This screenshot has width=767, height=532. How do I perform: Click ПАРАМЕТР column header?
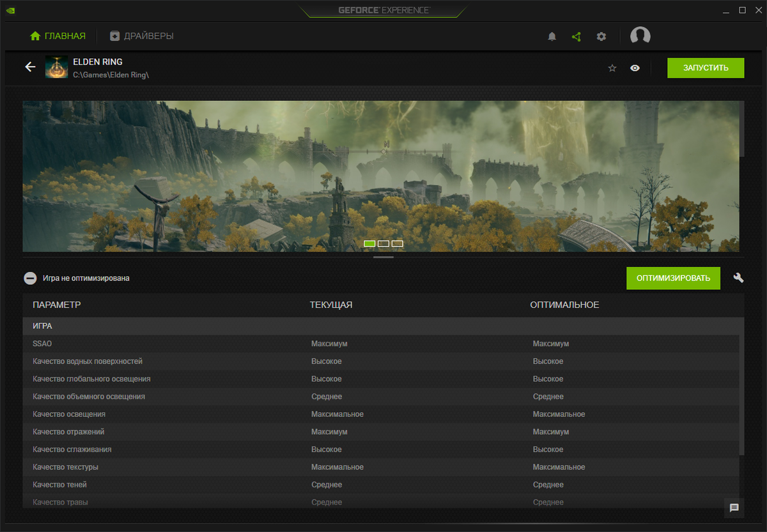pyautogui.click(x=57, y=305)
